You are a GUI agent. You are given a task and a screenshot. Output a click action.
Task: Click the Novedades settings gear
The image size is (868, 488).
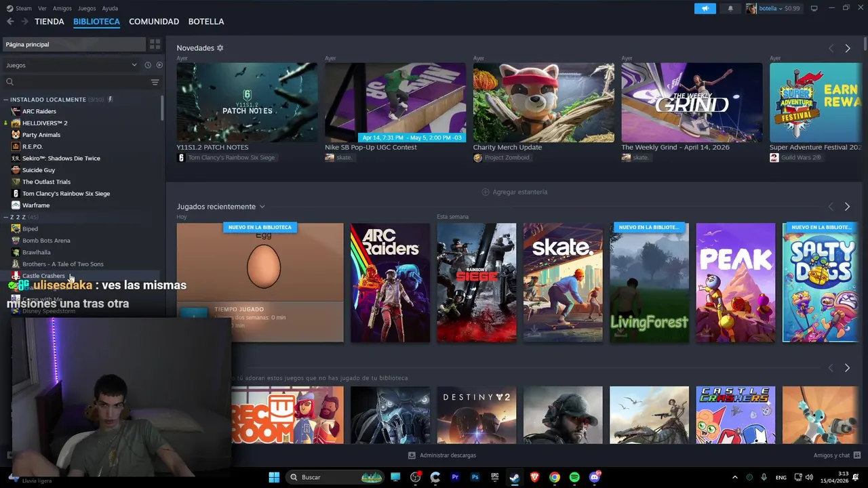pos(220,48)
